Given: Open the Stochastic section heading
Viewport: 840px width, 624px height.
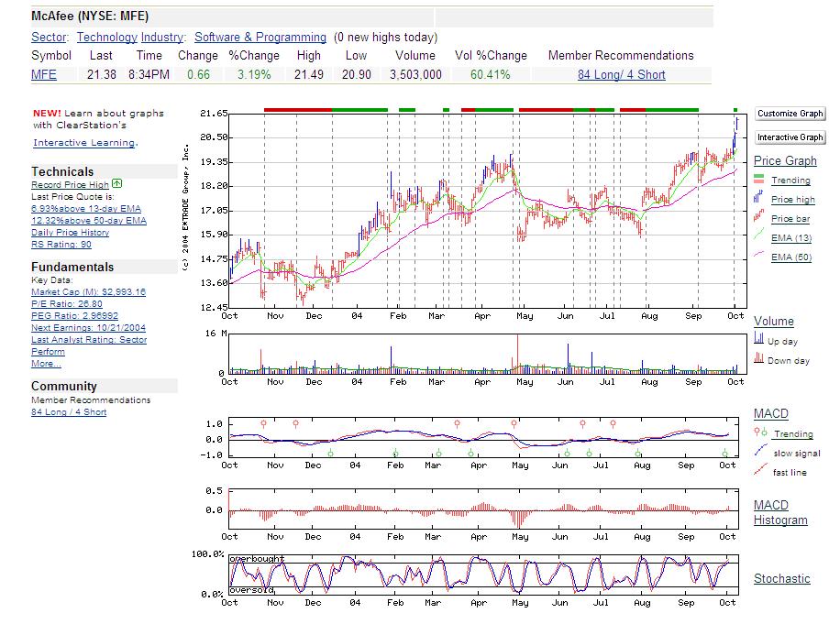Looking at the screenshot, I should pos(781,578).
